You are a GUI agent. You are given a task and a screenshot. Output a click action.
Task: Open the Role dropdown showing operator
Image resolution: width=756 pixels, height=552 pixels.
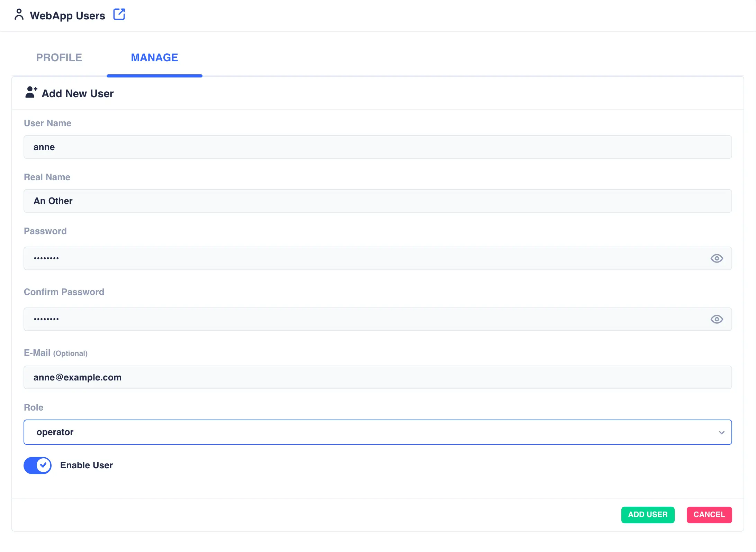click(x=378, y=432)
